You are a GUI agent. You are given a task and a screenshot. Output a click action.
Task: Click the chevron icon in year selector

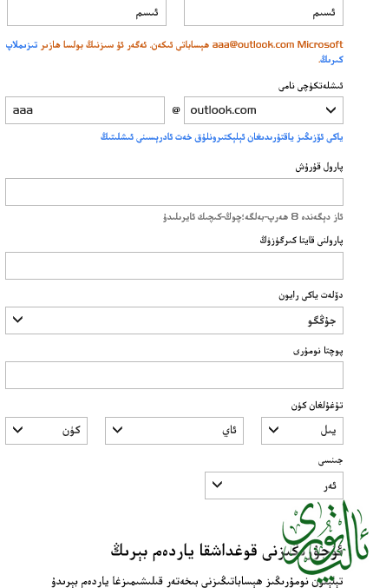point(274,430)
